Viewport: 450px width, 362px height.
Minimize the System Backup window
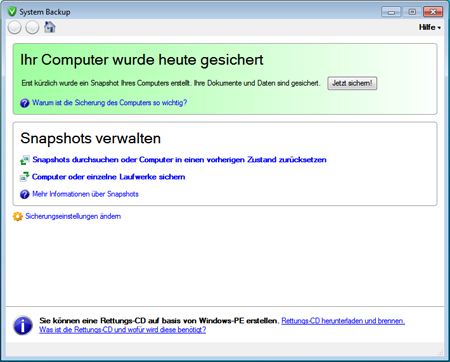tap(391, 12)
